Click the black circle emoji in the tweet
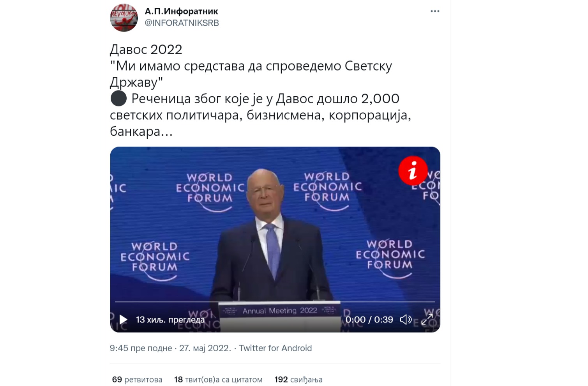 pyautogui.click(x=118, y=98)
